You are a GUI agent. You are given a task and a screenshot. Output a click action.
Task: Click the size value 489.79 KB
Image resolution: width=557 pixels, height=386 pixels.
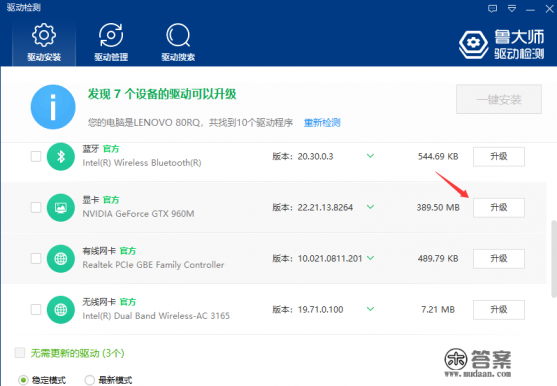[x=438, y=259]
